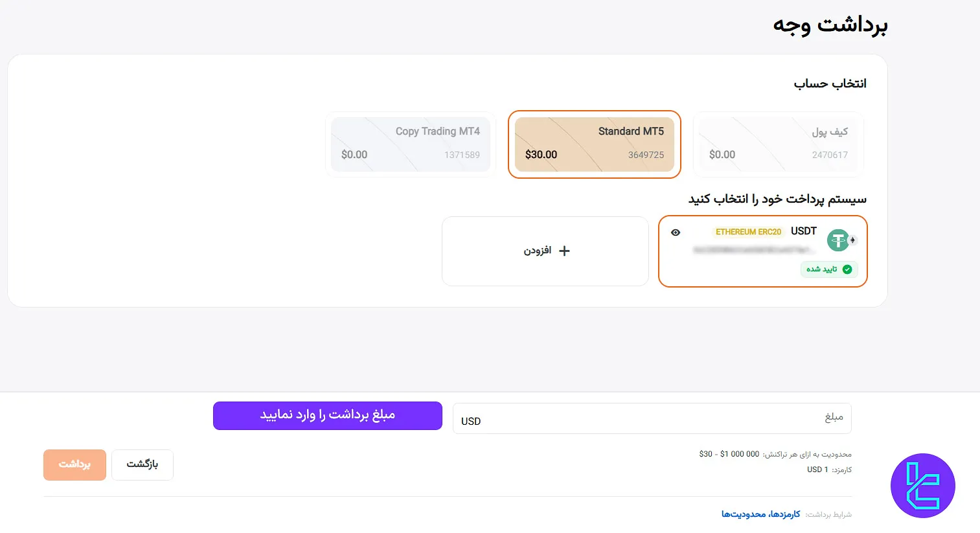Click the yellow ETHEREUM ERC20 network badge
The width and height of the screenshot is (980, 533).
click(x=749, y=231)
